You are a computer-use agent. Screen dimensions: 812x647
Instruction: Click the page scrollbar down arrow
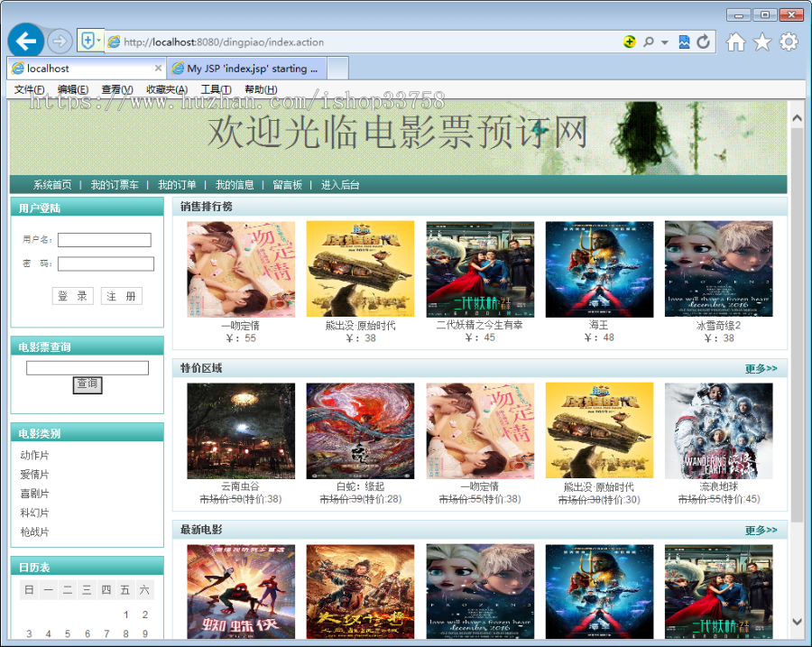797,621
